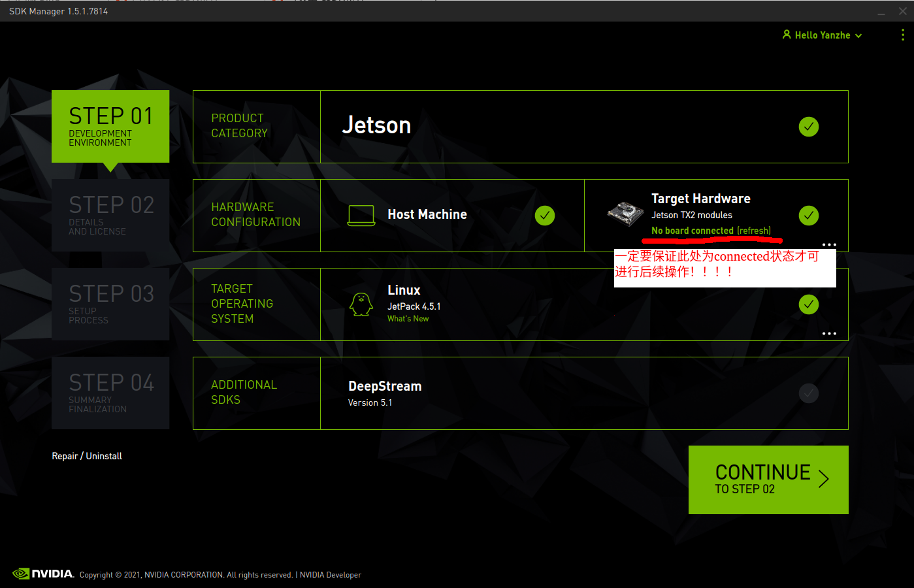Viewport: 914px width, 588px height.
Task: Click the Product Category label
Action: tap(239, 125)
